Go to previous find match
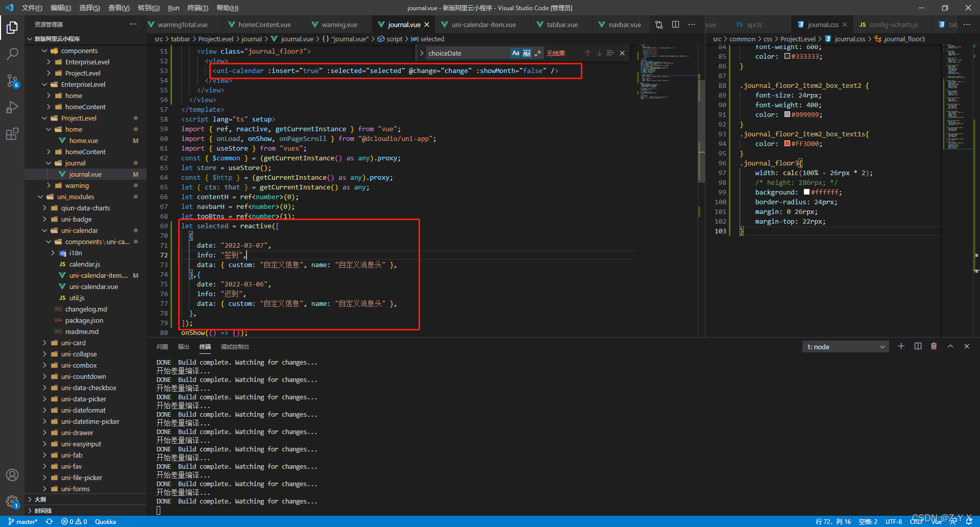This screenshot has height=527, width=980. click(587, 53)
